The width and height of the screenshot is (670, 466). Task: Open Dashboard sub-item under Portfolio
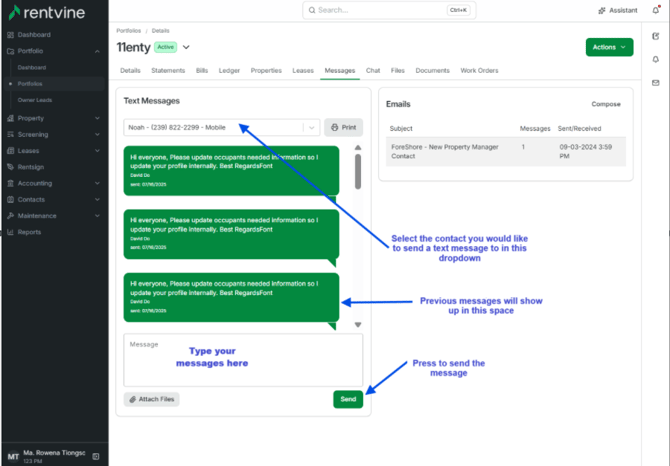tap(32, 67)
